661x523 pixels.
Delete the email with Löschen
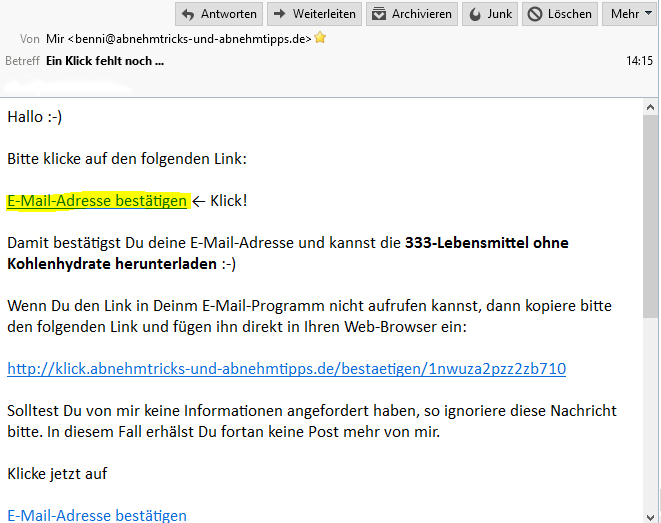point(560,14)
